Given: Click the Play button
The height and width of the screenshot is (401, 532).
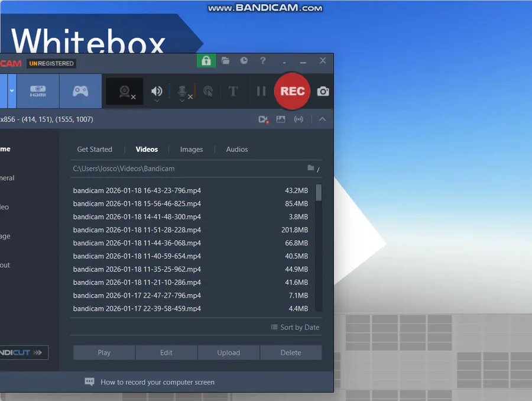Looking at the screenshot, I should [x=104, y=353].
